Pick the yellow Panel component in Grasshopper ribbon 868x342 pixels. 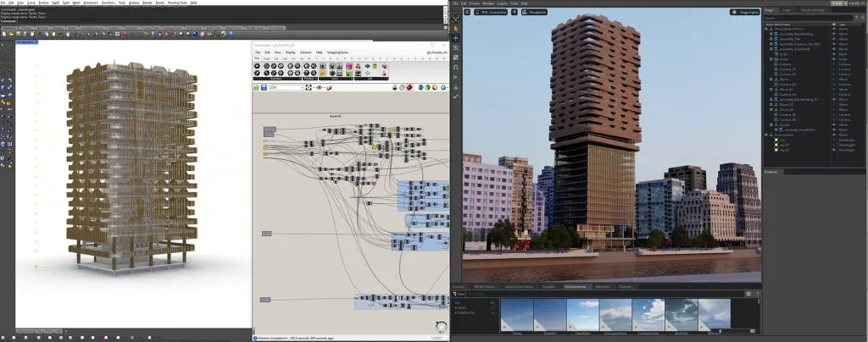[323, 73]
